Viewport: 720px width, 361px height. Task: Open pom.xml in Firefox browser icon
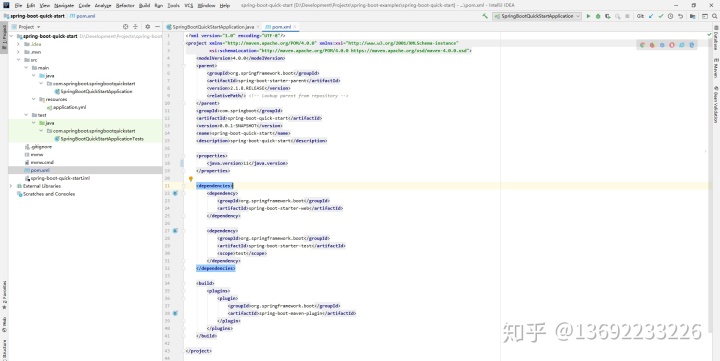652,45
